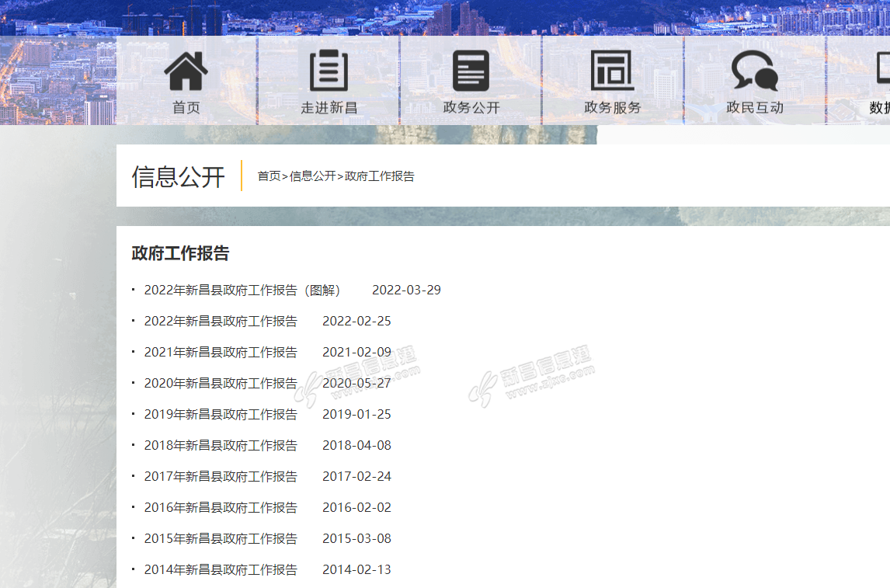Open the 政务公开 menu label
The height and width of the screenshot is (588, 890).
[x=471, y=108]
